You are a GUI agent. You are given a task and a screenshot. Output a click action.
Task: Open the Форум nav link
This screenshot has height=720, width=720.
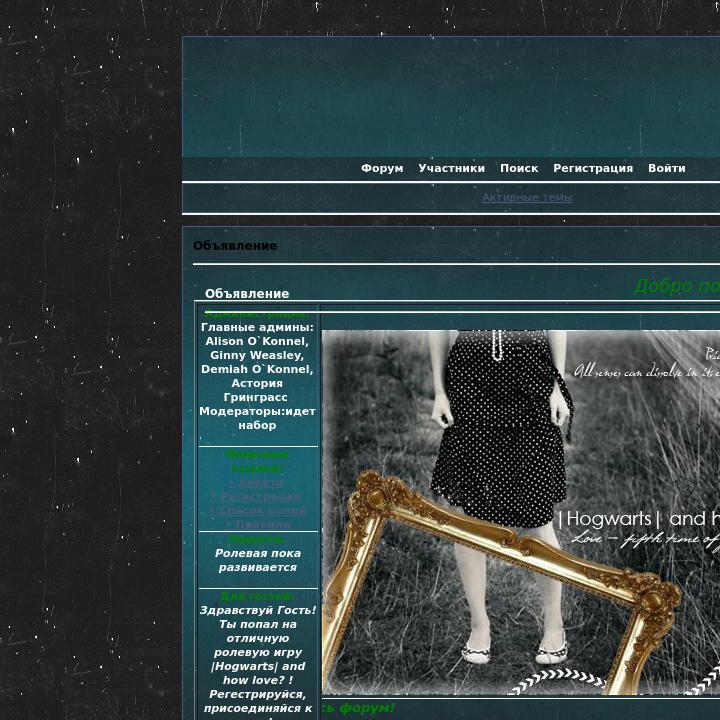(382, 169)
